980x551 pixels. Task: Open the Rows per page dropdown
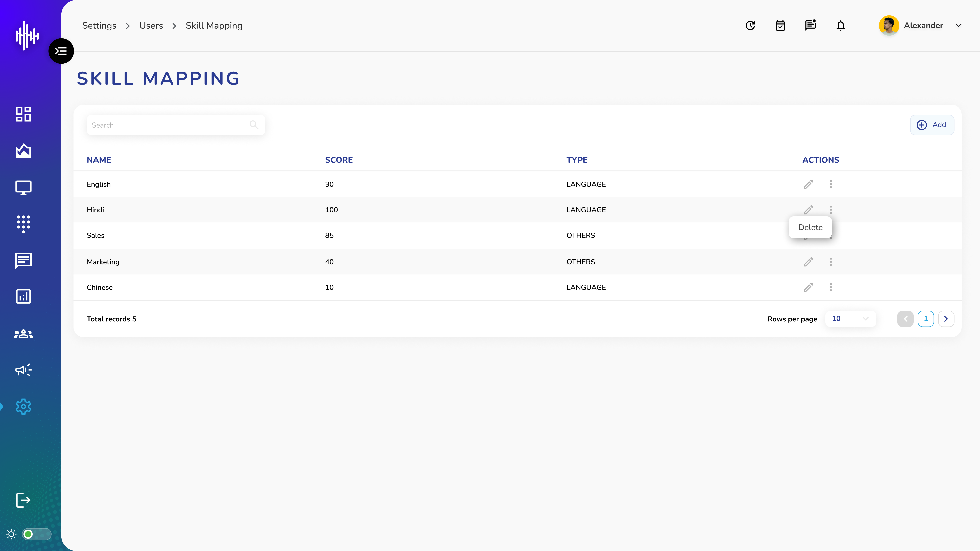click(850, 319)
